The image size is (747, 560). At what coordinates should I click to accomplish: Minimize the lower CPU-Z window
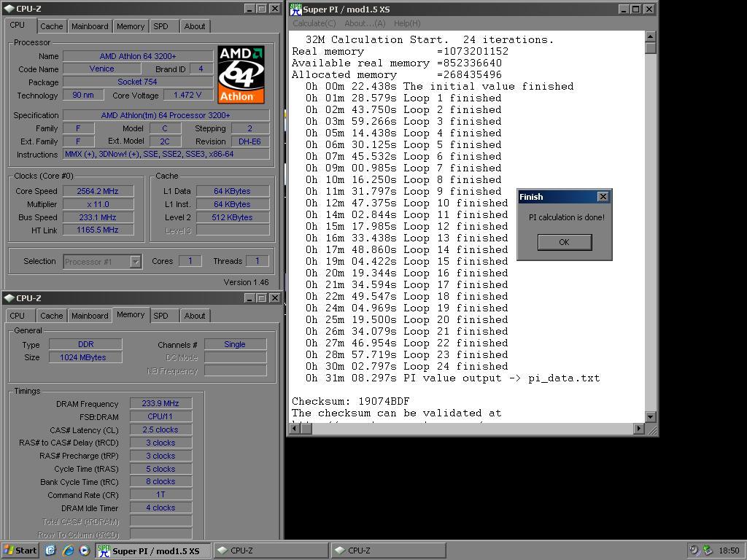tap(249, 297)
